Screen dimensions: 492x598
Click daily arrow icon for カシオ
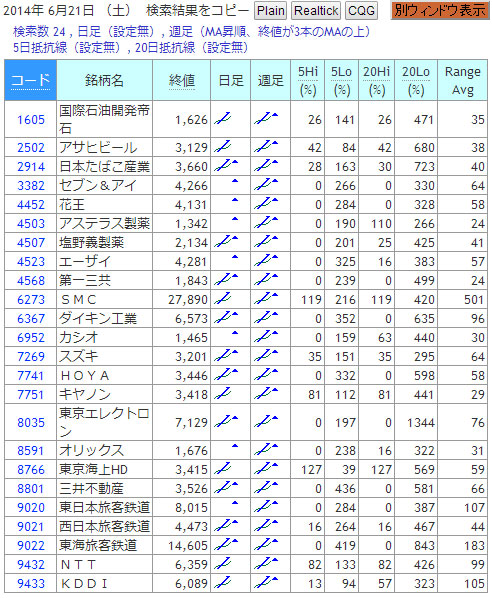(235, 333)
